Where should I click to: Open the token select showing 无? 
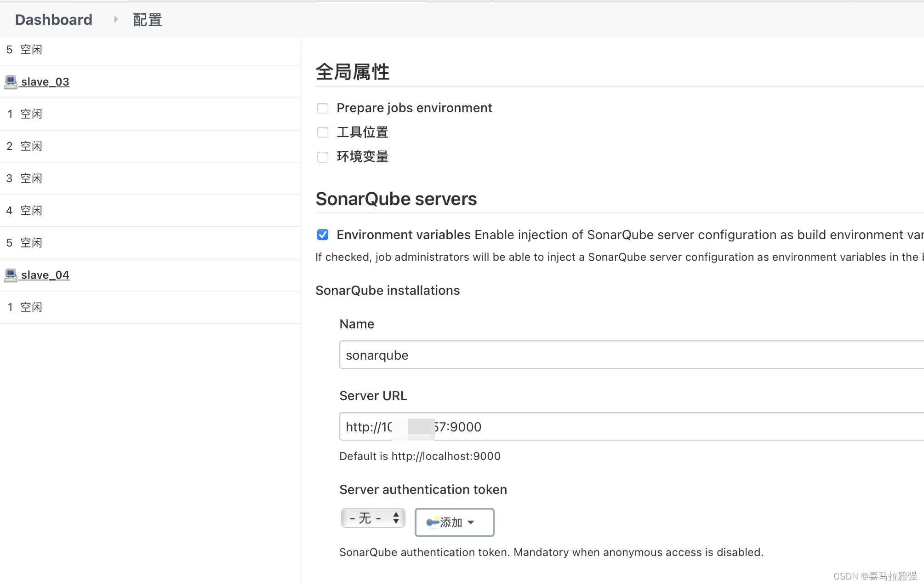(x=373, y=518)
